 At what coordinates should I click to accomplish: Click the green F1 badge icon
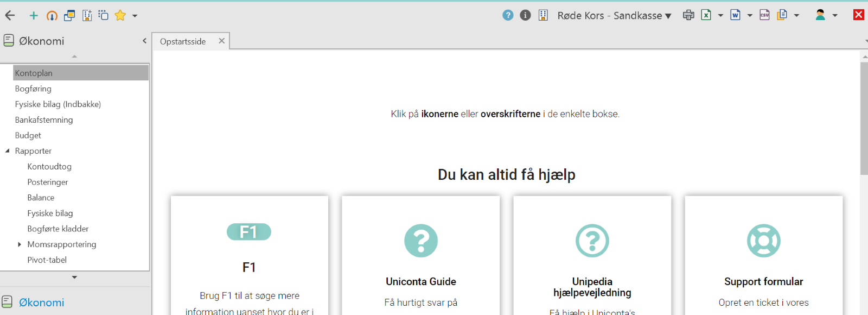pyautogui.click(x=249, y=232)
